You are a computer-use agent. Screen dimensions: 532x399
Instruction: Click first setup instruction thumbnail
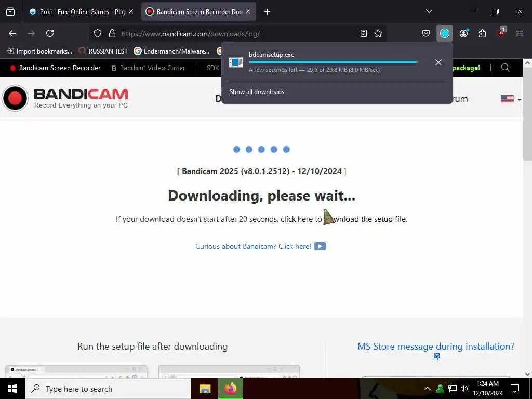click(x=76, y=371)
